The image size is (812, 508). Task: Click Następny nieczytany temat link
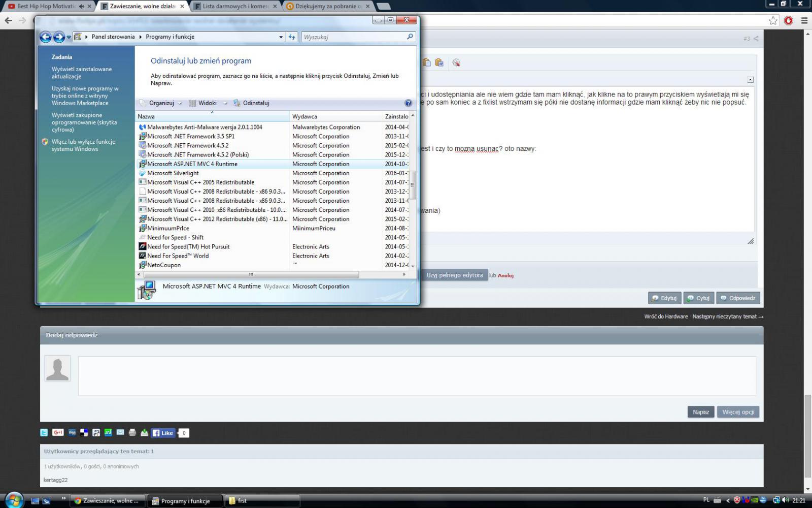pyautogui.click(x=727, y=316)
